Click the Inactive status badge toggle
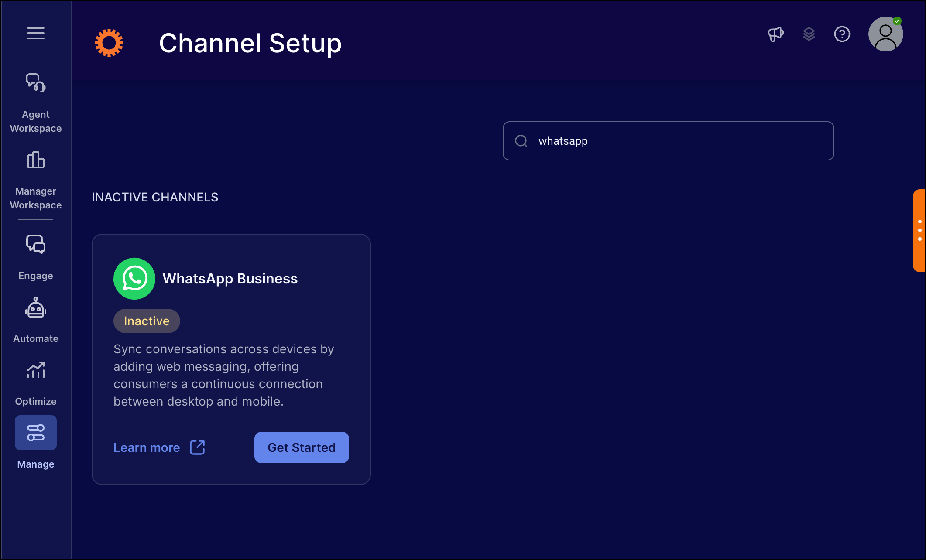The image size is (926, 560). click(x=146, y=321)
